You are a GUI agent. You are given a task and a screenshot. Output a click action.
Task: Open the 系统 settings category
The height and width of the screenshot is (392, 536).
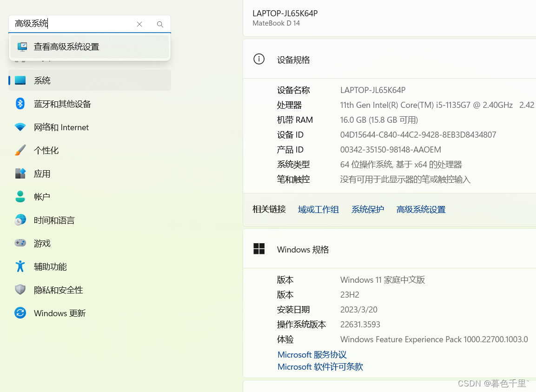pyautogui.click(x=90, y=80)
